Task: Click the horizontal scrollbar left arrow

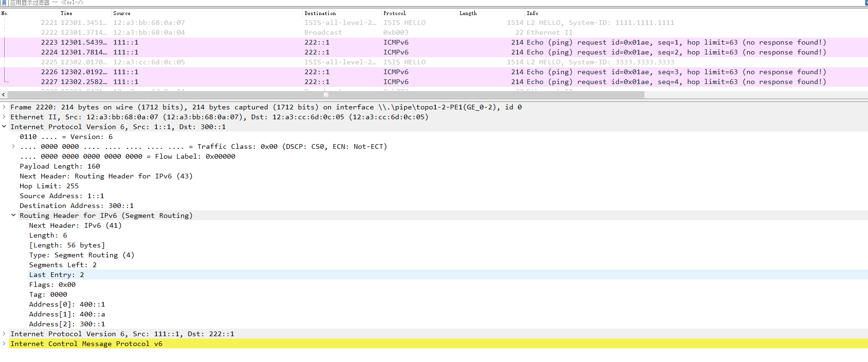Action: pos(4,94)
